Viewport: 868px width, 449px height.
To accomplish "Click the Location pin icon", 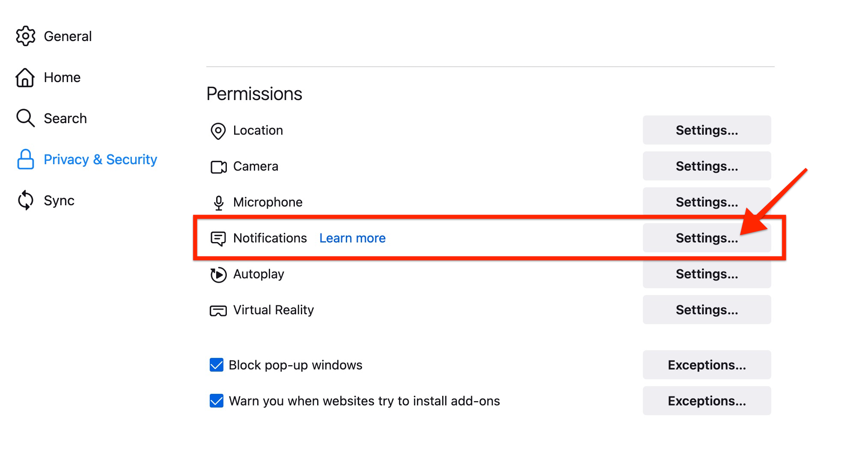I will click(x=218, y=131).
